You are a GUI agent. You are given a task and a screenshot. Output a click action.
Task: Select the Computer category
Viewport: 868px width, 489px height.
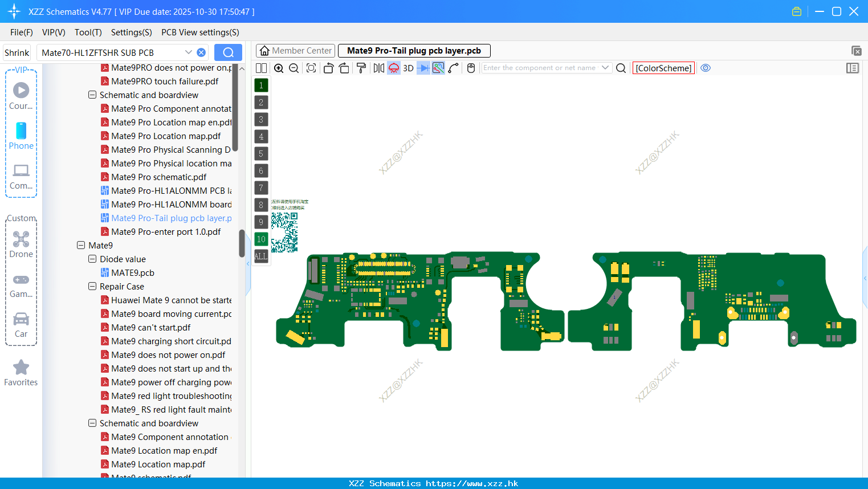pos(21,176)
